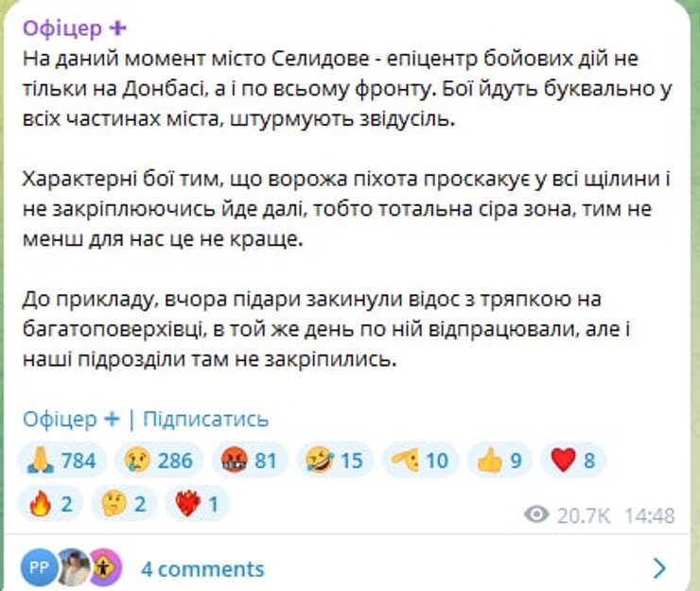The height and width of the screenshot is (591, 700).
Task: Toggle the thinking face reaction (2)
Action: click(x=125, y=504)
